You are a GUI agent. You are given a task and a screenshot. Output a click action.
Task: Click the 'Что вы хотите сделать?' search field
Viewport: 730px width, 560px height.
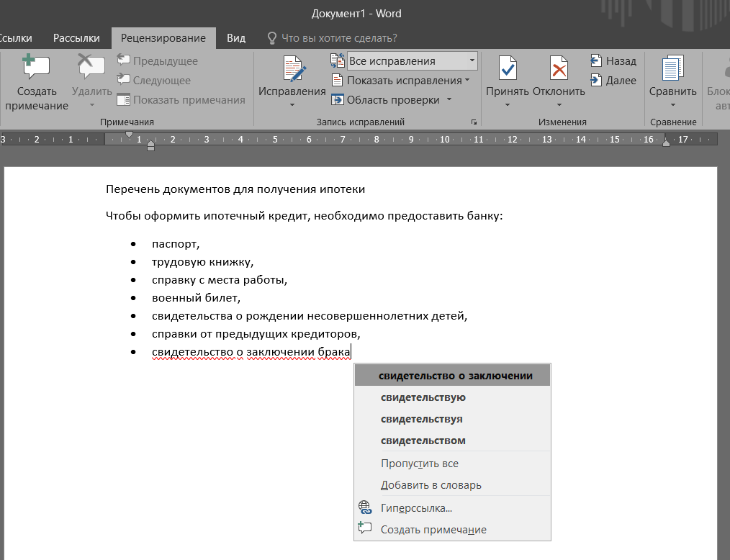click(338, 38)
